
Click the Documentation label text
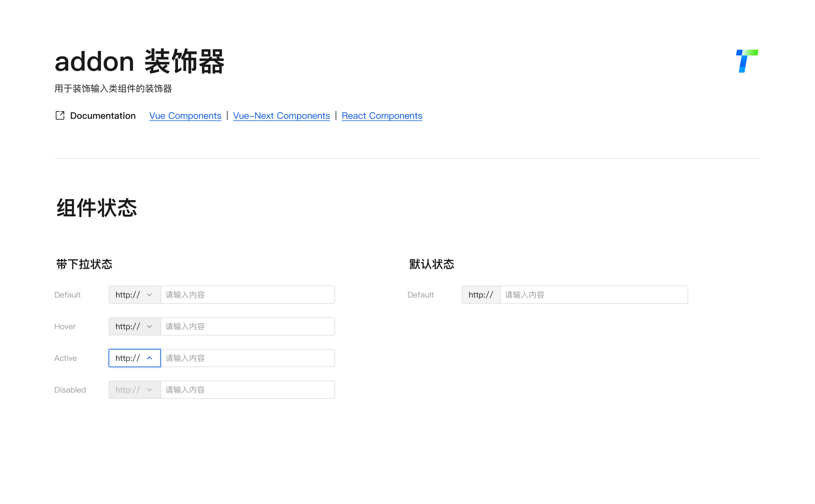[103, 116]
